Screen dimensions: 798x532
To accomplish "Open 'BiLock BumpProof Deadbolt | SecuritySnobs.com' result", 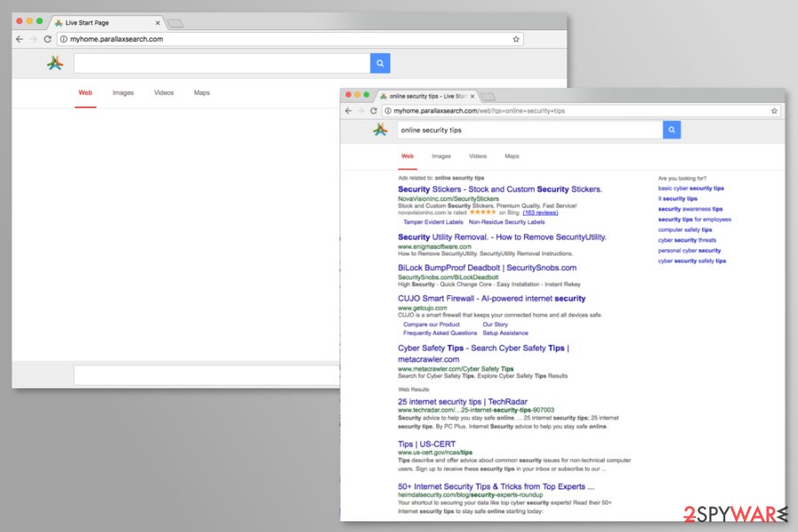I will click(487, 268).
